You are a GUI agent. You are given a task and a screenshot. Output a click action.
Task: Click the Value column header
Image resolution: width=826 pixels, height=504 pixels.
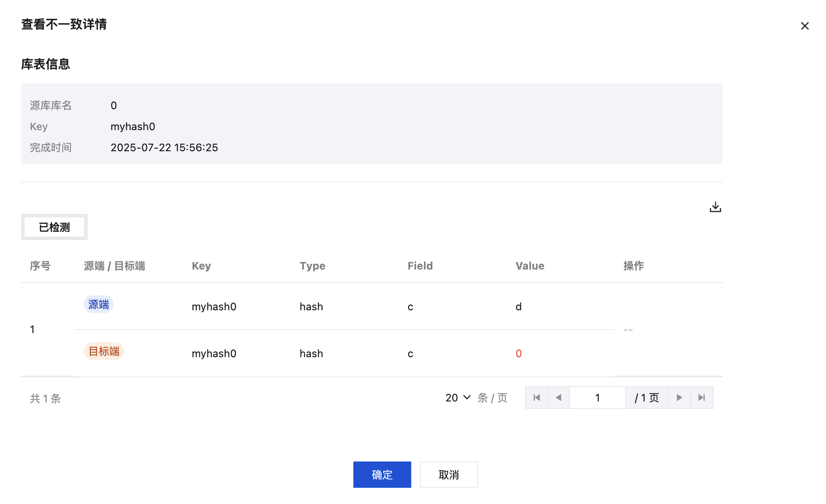530,266
